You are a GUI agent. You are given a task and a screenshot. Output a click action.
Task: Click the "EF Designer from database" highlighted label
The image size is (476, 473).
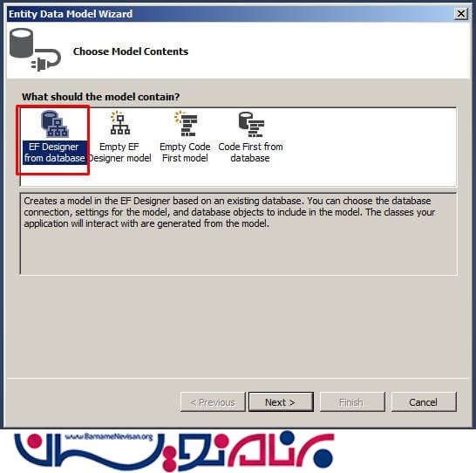(x=54, y=153)
